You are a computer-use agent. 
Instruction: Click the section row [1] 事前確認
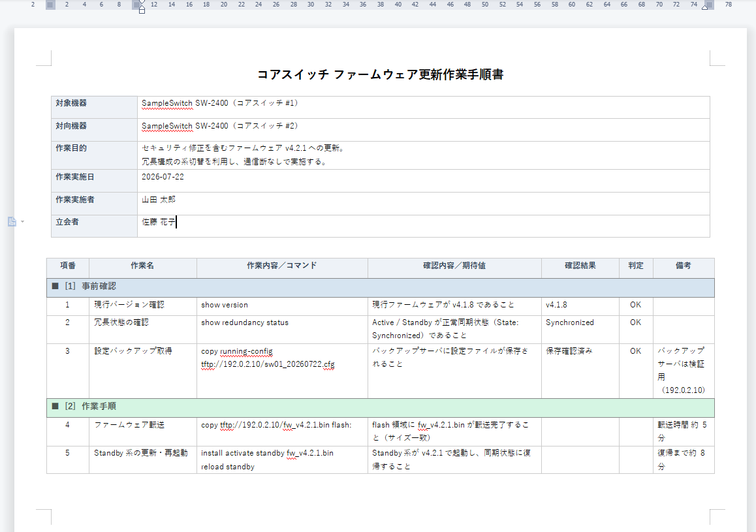tap(381, 288)
